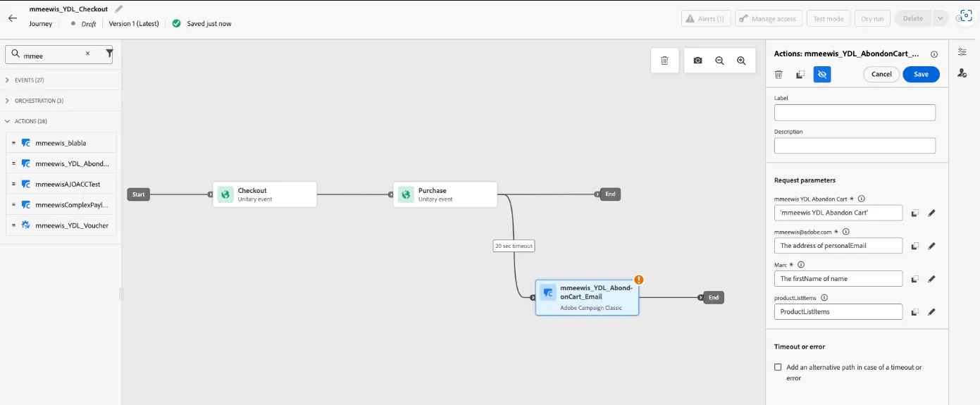Click The address of personalEmail field

pyautogui.click(x=838, y=246)
